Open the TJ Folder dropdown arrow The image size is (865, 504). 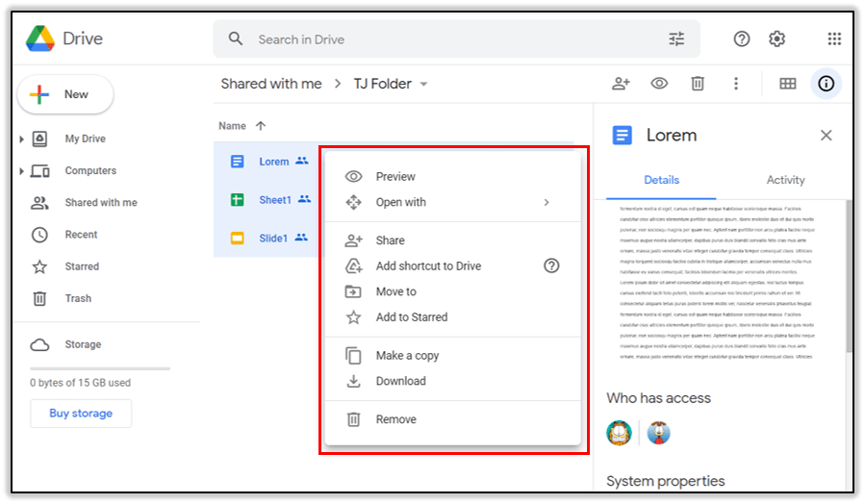click(424, 85)
